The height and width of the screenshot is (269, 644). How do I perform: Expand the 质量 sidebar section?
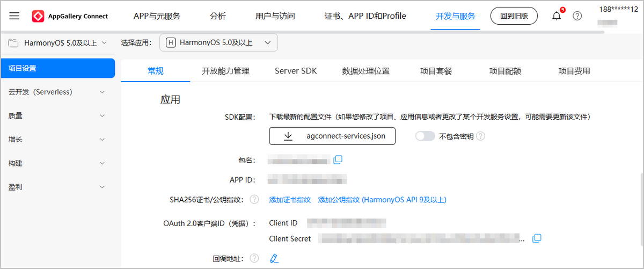click(x=57, y=115)
